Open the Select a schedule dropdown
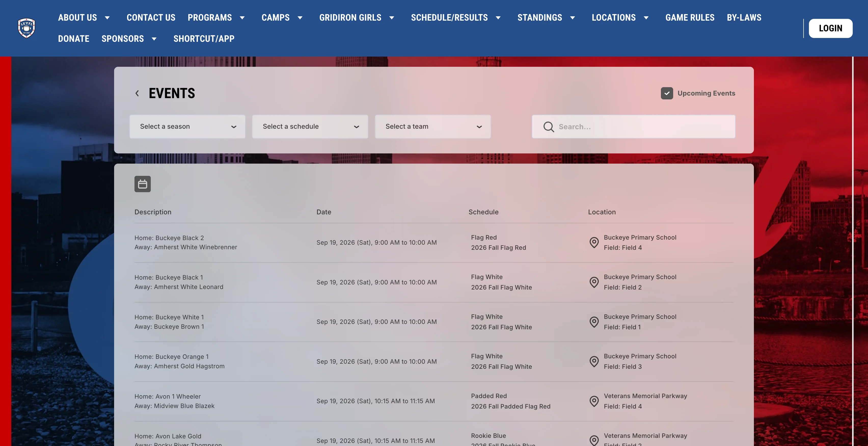This screenshot has width=868, height=446. [x=310, y=126]
